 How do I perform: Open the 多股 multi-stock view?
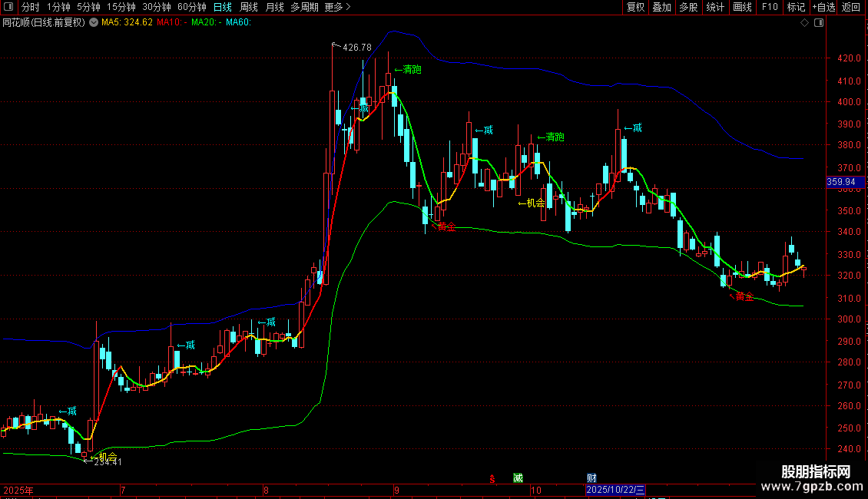point(688,7)
